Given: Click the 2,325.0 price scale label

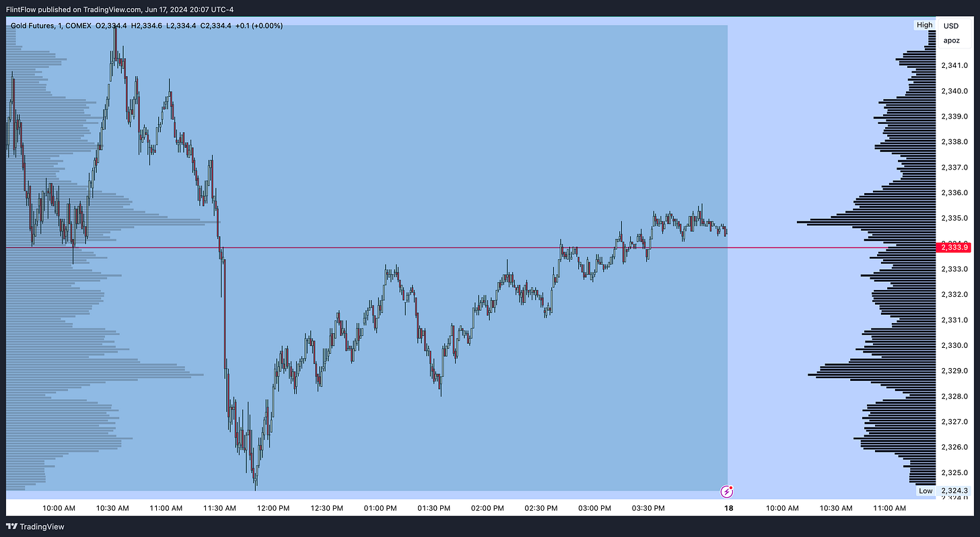Looking at the screenshot, I should pos(954,472).
